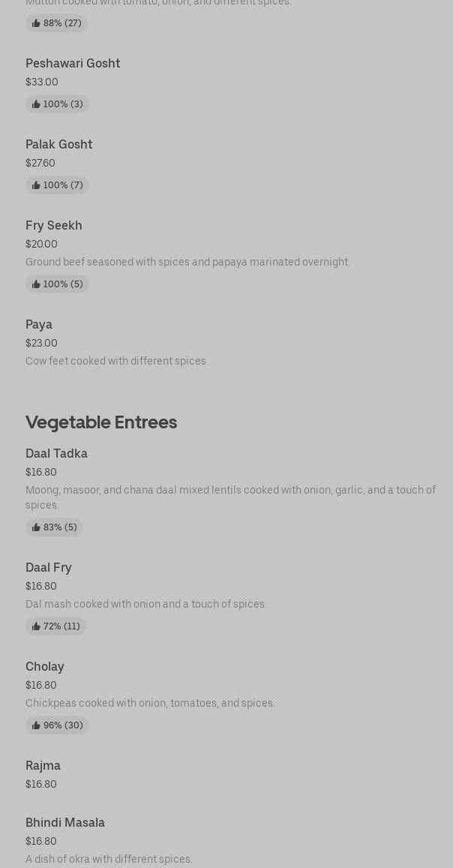Click thumbs-up icon under Fry Seekh
Image resolution: width=453 pixels, height=868 pixels.
point(36,284)
